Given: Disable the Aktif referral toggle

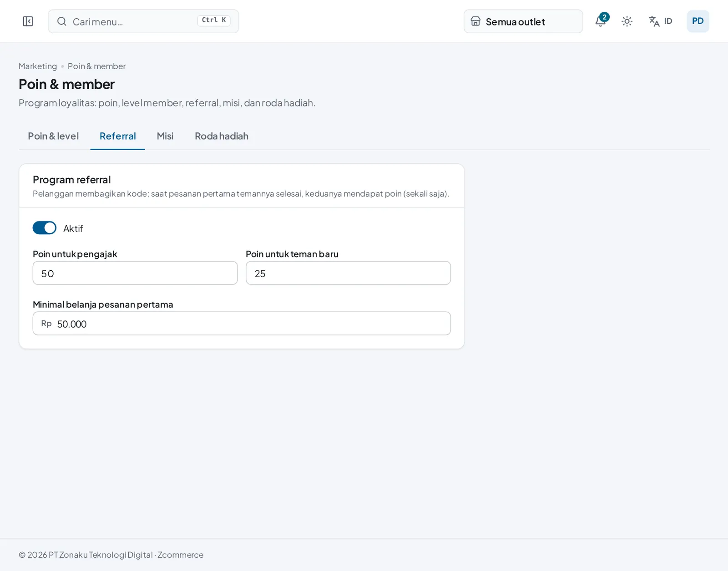Looking at the screenshot, I should [x=45, y=228].
